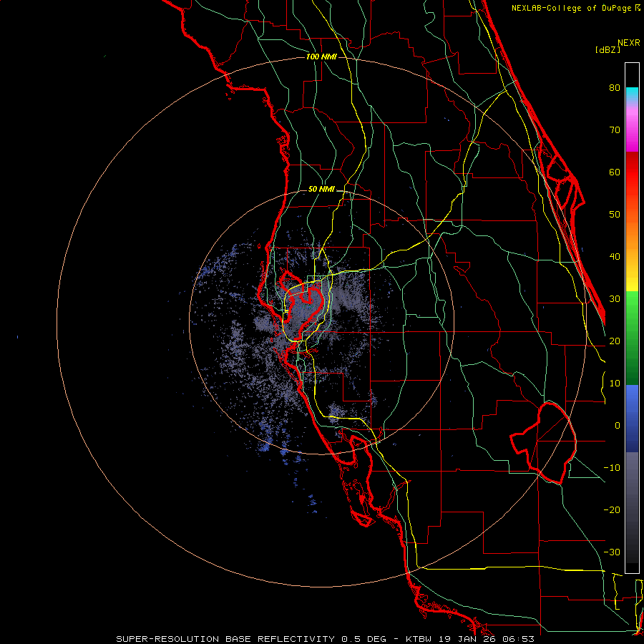Click the NEXR label at top right
This screenshot has width=644, height=644.
pyautogui.click(x=629, y=43)
